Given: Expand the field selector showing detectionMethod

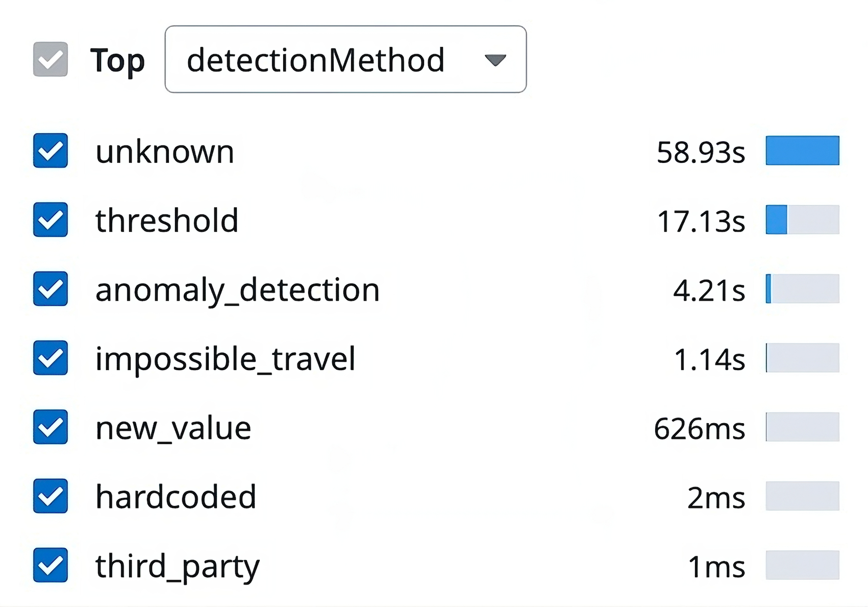Looking at the screenshot, I should [345, 59].
